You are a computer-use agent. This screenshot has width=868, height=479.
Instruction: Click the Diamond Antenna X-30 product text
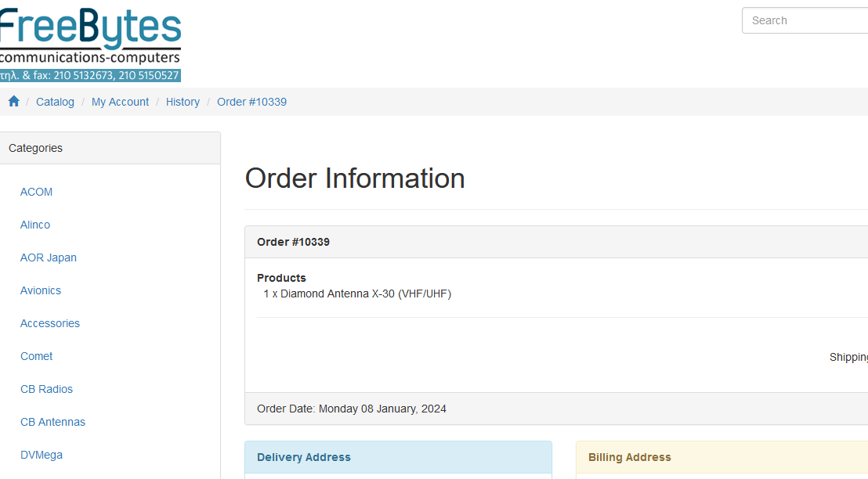[357, 294]
